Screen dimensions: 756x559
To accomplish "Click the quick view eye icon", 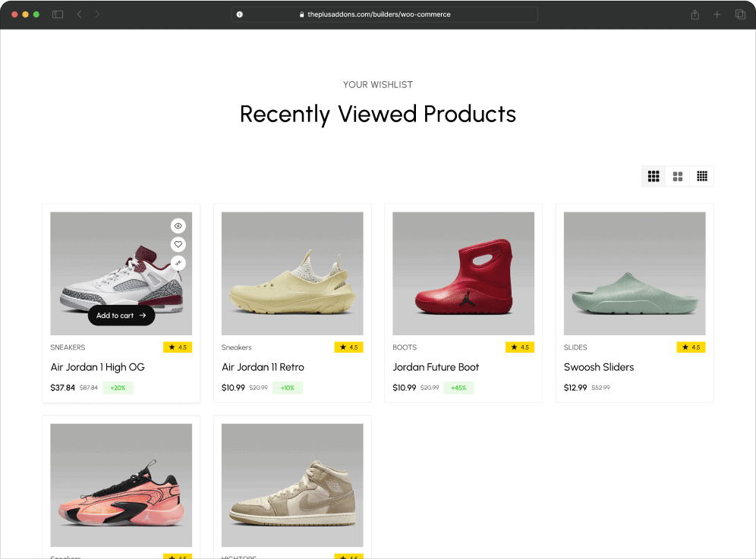I will pos(178,226).
